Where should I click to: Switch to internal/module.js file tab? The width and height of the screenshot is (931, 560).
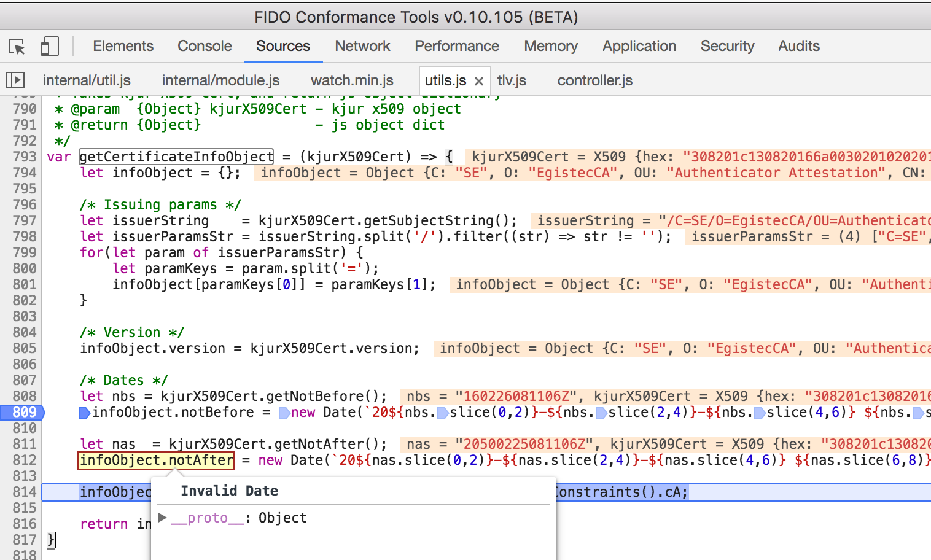220,80
